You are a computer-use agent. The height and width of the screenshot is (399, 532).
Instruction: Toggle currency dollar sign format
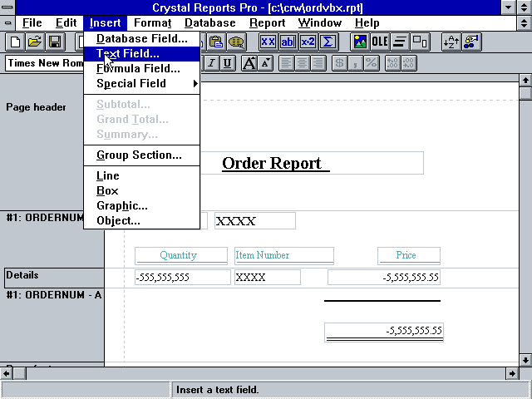click(x=339, y=63)
